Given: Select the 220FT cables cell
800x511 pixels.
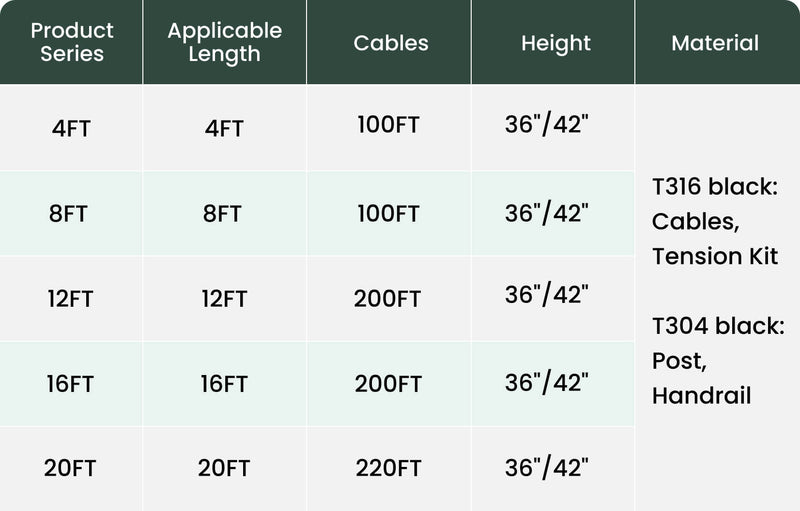Looking at the screenshot, I should (x=388, y=468).
